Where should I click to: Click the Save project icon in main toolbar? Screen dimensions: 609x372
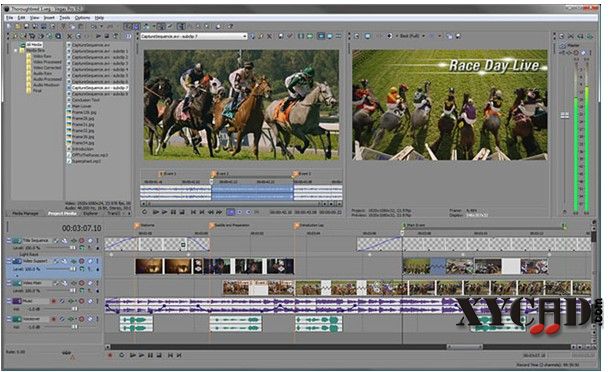[26, 26]
